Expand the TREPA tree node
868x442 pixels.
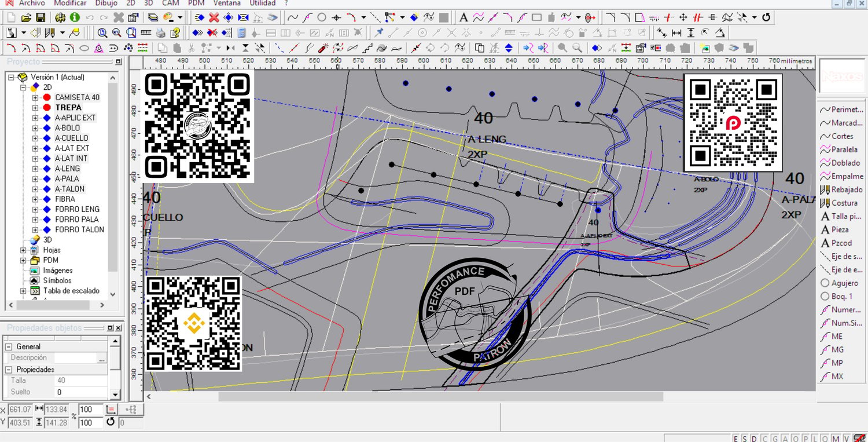pos(35,108)
